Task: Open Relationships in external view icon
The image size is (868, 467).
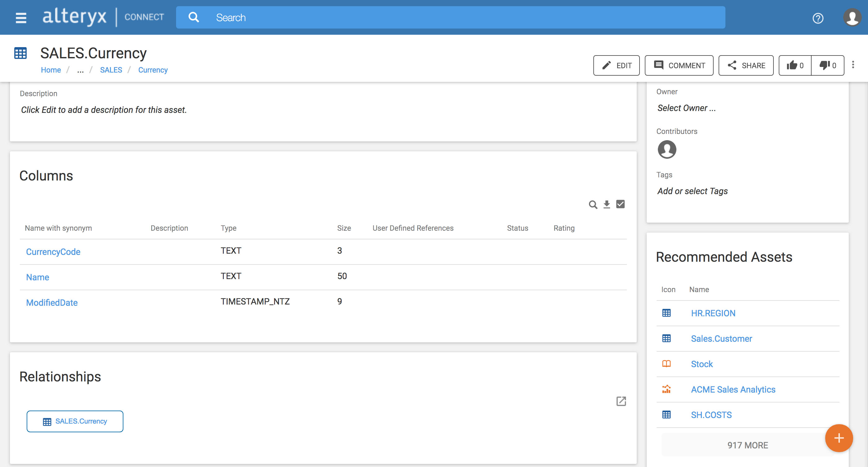Action: pyautogui.click(x=621, y=401)
